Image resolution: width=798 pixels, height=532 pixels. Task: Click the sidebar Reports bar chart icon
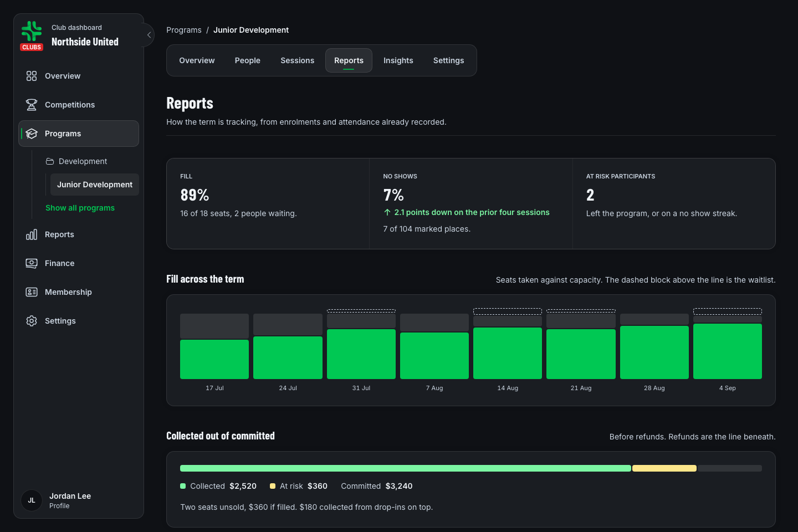point(32,234)
